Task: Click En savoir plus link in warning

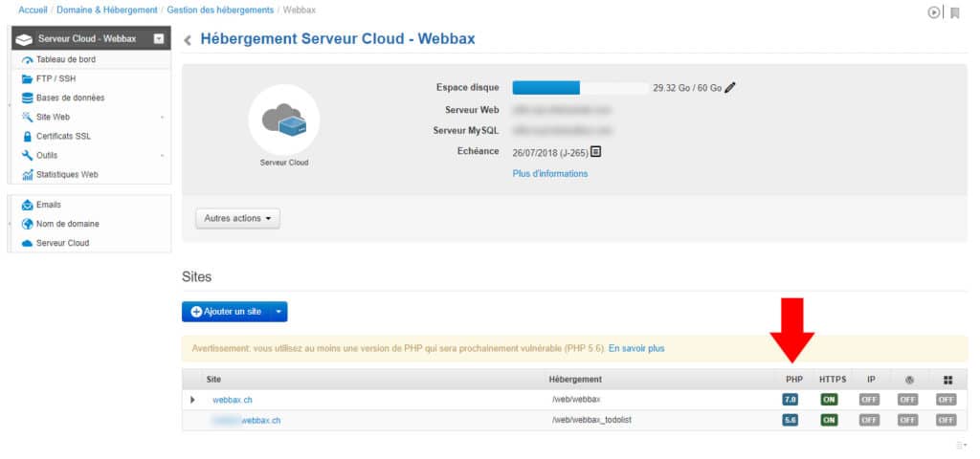Action: point(636,348)
